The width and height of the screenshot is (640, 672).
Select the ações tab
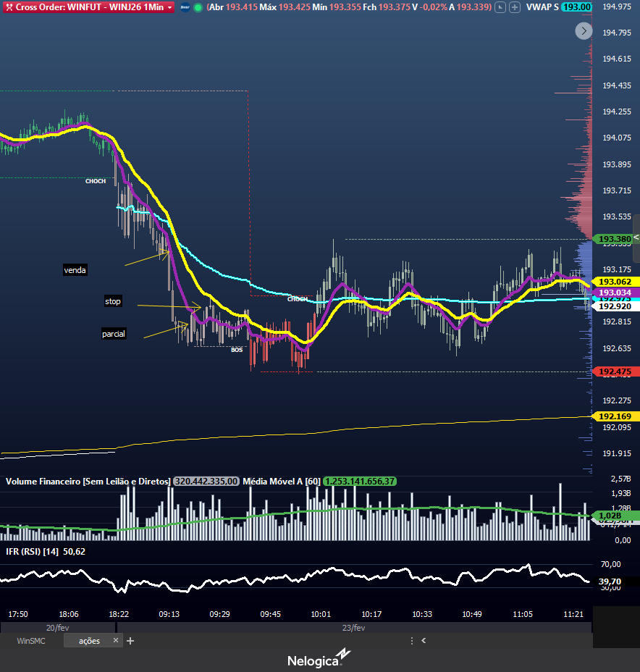coord(89,641)
